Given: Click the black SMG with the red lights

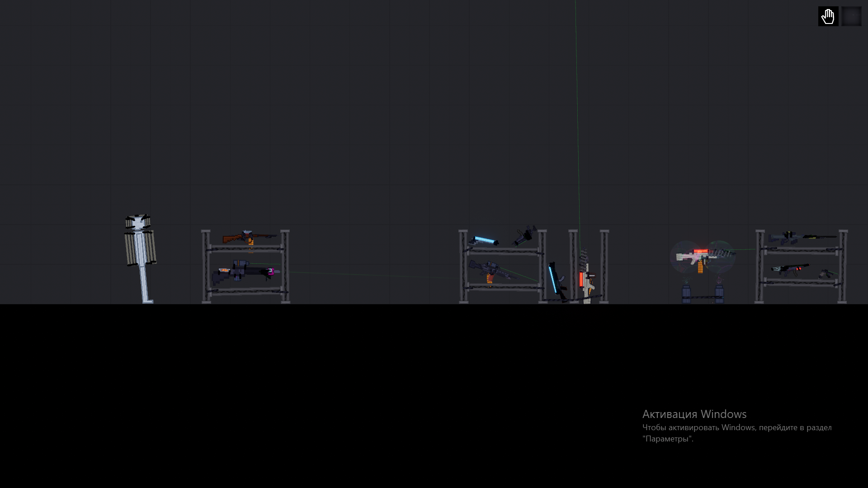Looking at the screenshot, I should coord(790,270).
